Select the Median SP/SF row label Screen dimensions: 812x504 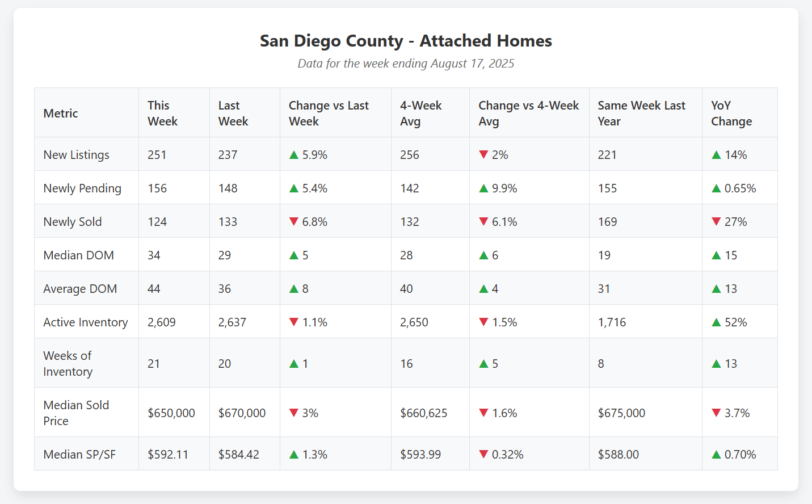[x=79, y=455]
